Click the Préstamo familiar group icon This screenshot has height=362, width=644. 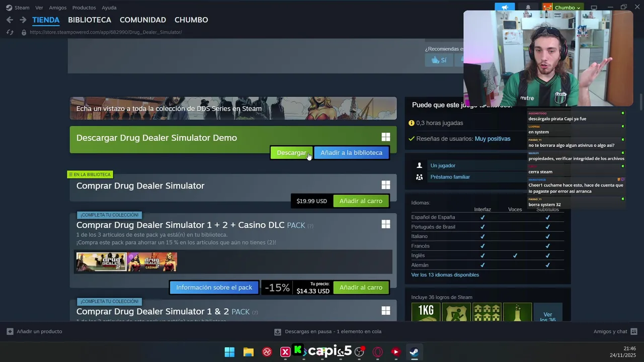pos(419,177)
